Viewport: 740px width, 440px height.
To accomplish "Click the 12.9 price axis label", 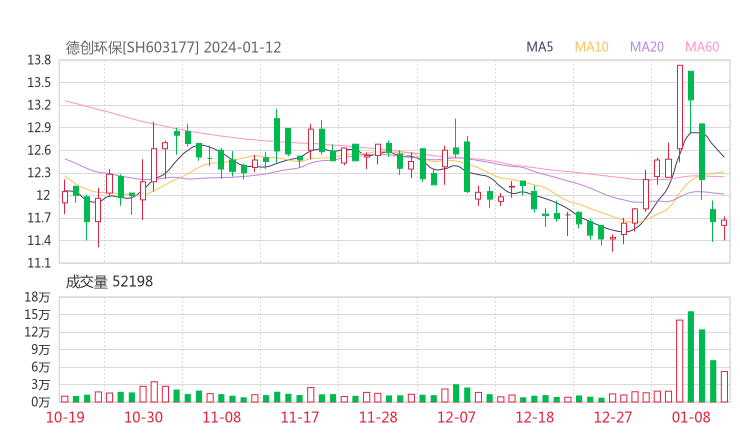I will [39, 127].
